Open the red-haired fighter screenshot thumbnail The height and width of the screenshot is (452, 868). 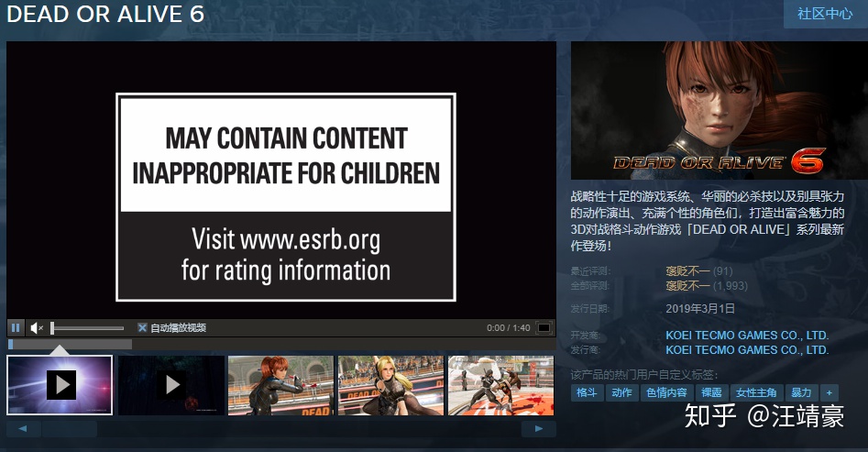pos(280,385)
